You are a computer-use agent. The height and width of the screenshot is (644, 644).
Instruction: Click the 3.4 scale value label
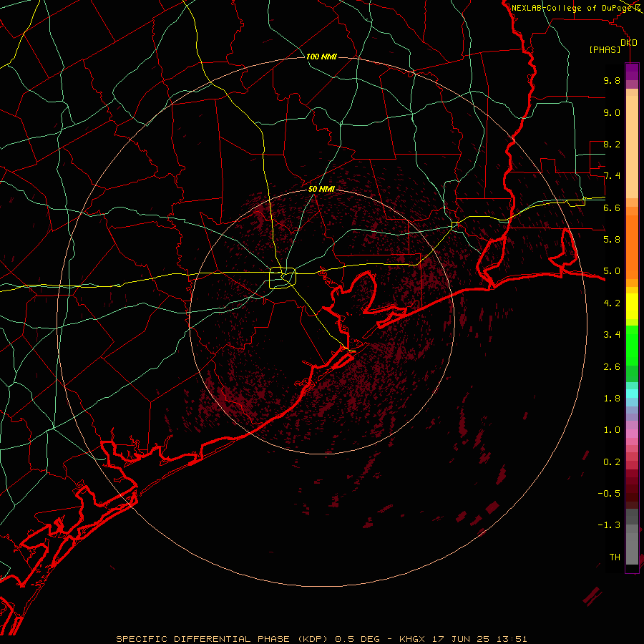coord(612,335)
